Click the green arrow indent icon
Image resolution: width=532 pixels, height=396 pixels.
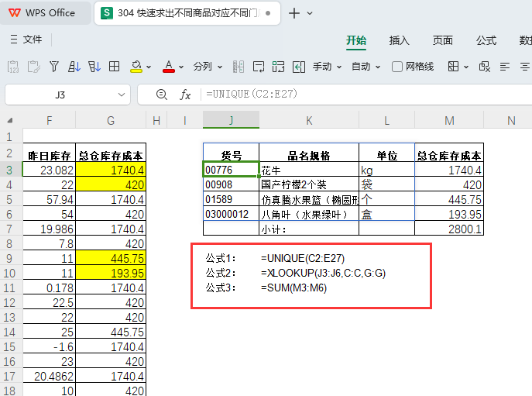(299, 67)
